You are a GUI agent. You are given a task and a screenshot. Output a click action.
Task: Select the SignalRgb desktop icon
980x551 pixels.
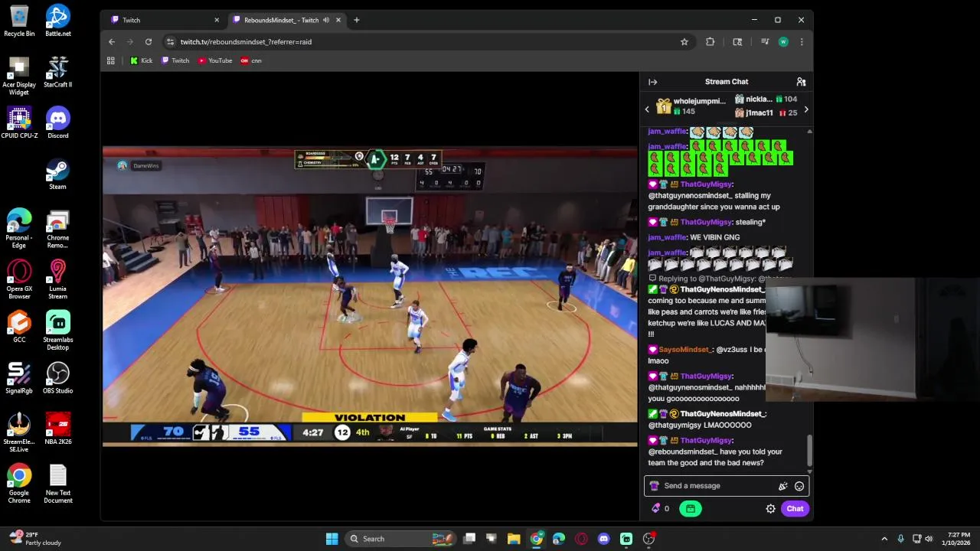(19, 378)
